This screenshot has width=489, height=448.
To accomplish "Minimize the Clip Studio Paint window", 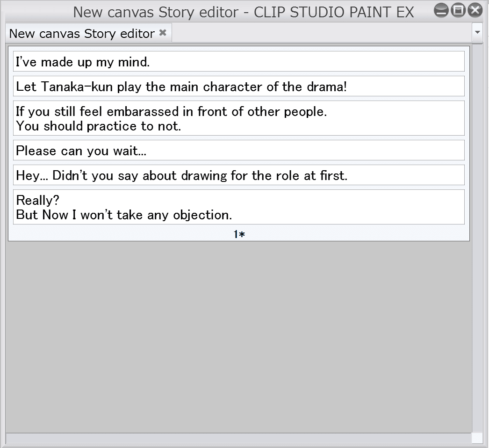I will [x=441, y=10].
